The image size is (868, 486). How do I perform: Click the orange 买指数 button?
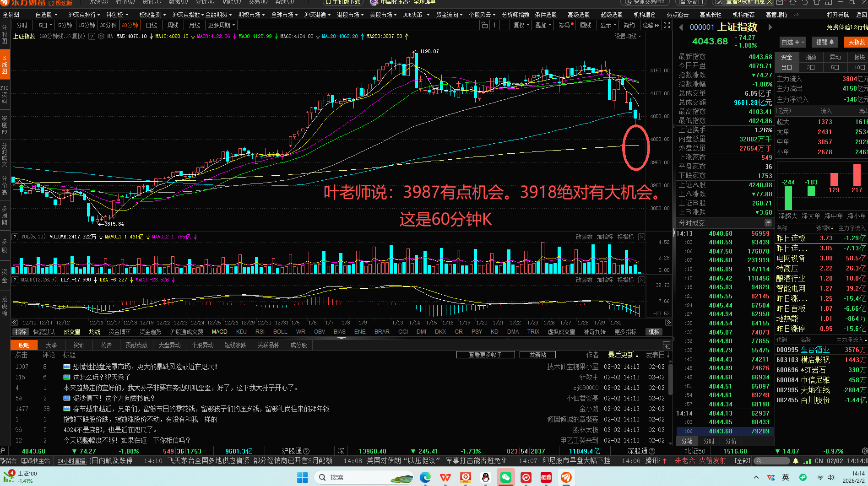coord(856,42)
